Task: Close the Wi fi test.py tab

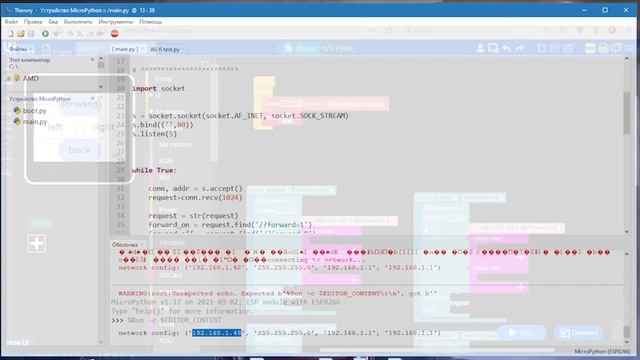Action: coord(182,49)
